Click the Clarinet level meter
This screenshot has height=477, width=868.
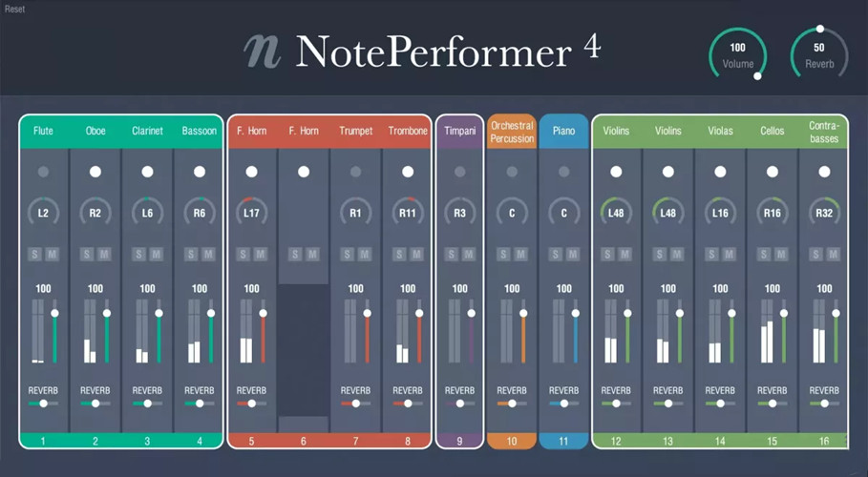coord(141,331)
